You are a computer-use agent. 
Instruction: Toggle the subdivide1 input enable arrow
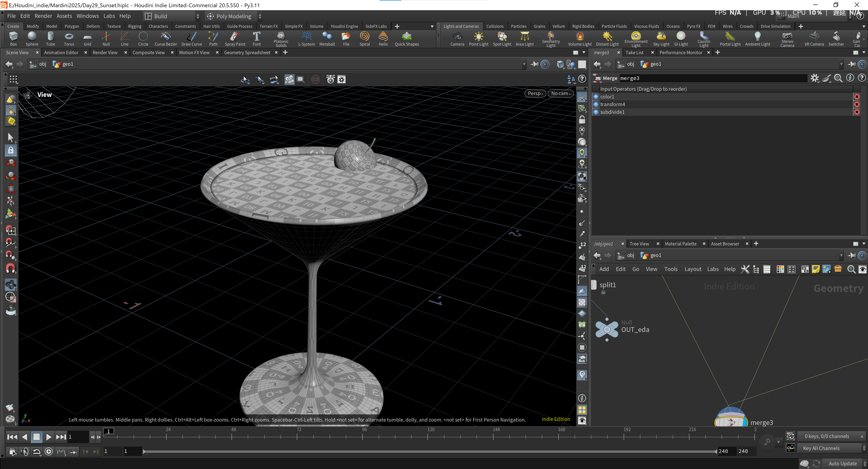tap(596, 112)
